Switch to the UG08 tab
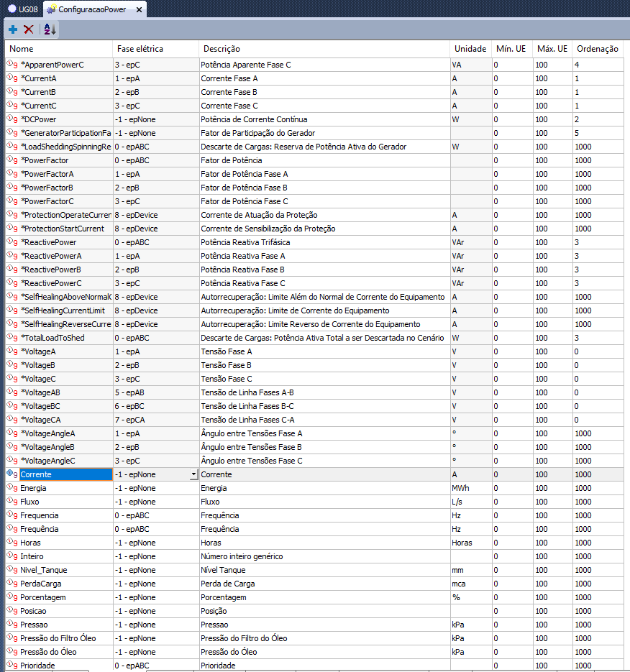Image resolution: width=630 pixels, height=672 pixels. click(x=23, y=9)
